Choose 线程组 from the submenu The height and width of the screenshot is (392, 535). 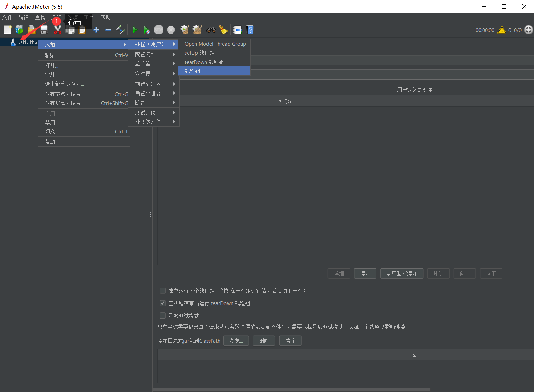pyautogui.click(x=214, y=71)
